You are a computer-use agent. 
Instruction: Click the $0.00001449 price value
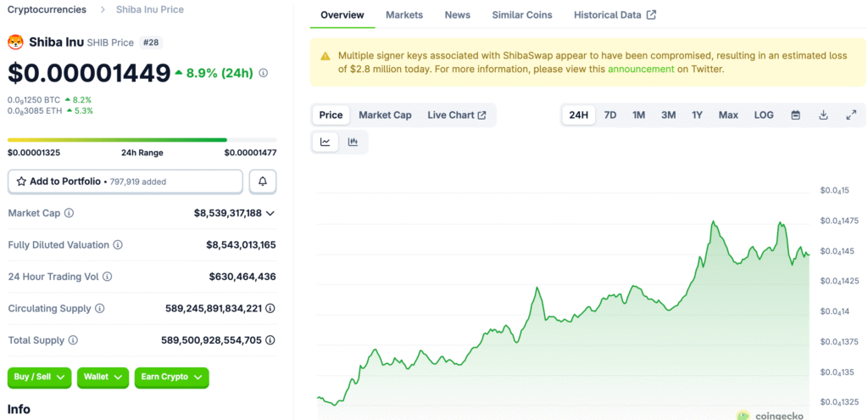click(x=89, y=73)
